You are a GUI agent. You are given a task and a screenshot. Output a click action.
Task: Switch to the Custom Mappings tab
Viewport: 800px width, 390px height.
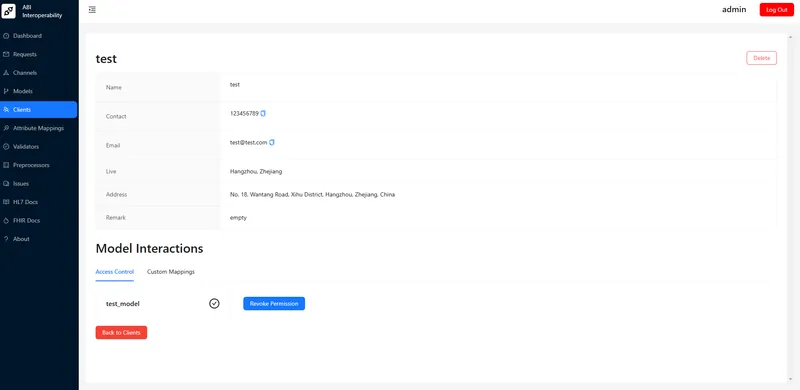171,272
